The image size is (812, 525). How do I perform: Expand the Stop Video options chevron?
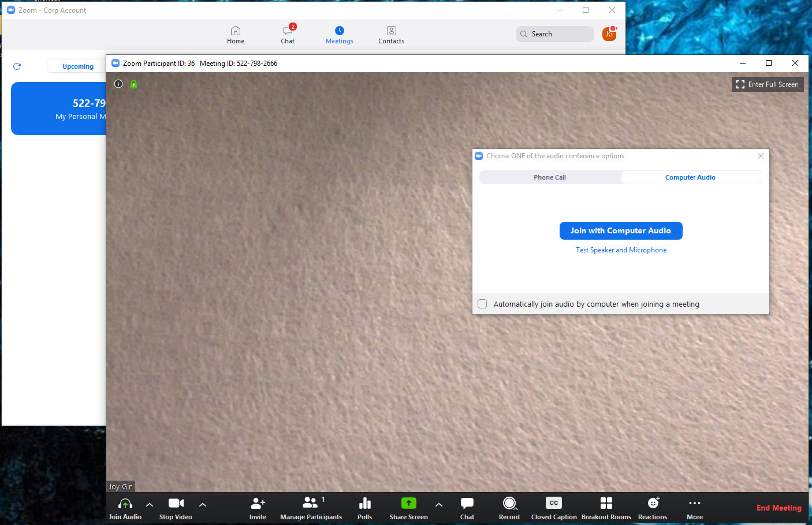202,504
